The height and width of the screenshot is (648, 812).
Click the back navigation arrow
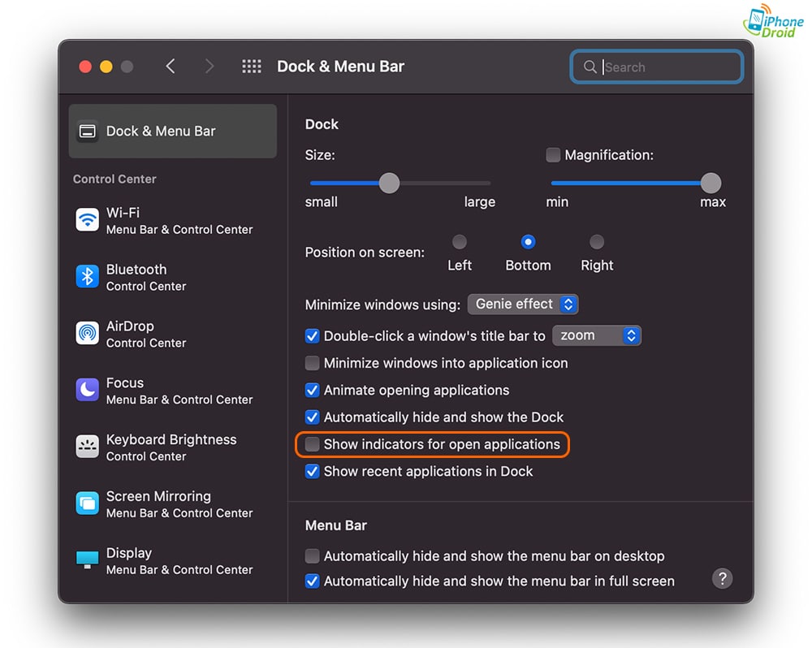171,67
